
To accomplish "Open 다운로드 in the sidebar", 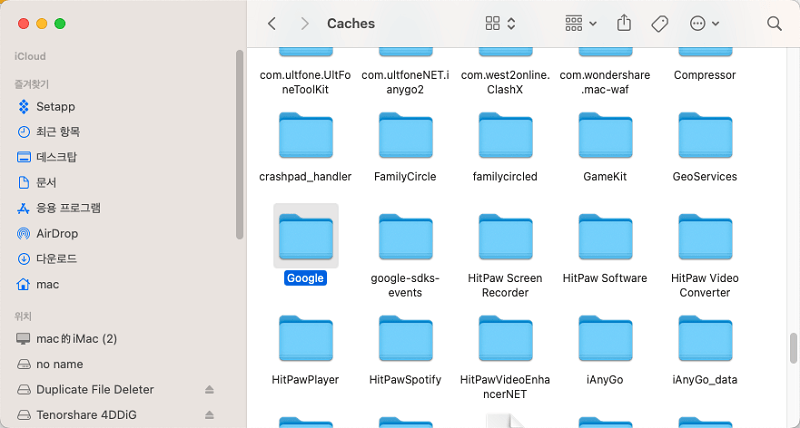I will point(57,259).
